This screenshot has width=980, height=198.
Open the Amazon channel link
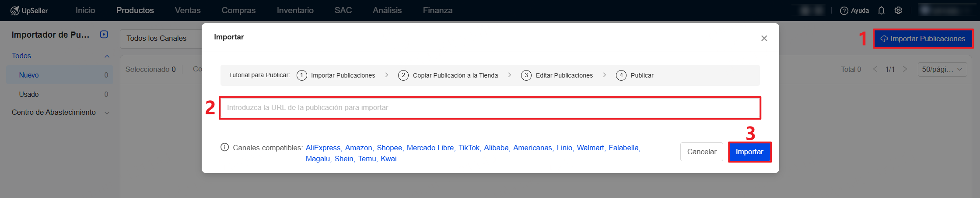358,148
